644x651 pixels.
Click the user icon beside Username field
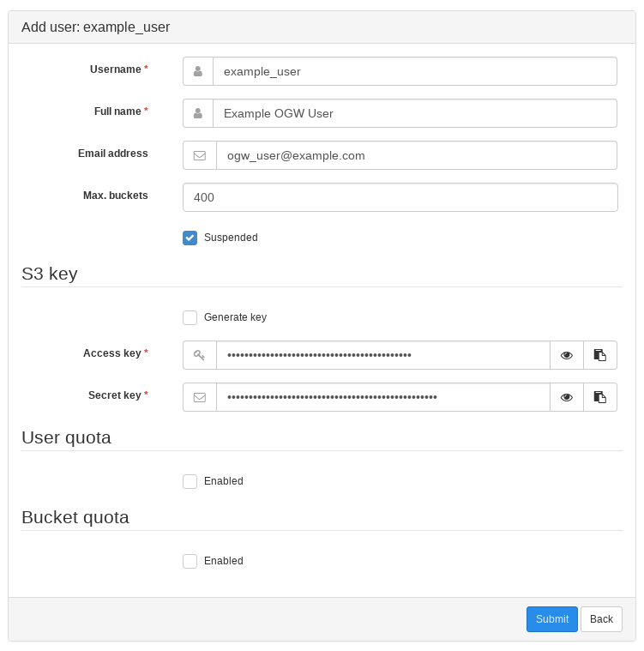[198, 71]
